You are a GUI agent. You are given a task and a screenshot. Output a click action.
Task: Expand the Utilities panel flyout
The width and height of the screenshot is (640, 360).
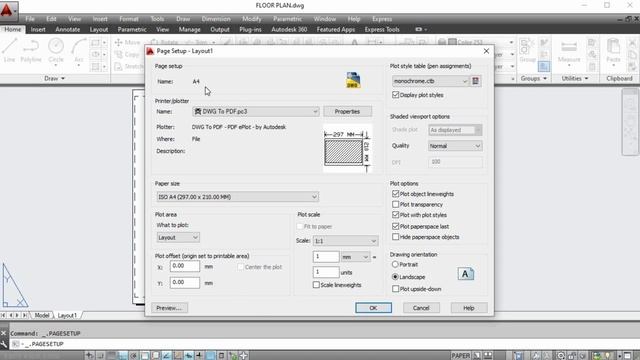[x=575, y=78]
